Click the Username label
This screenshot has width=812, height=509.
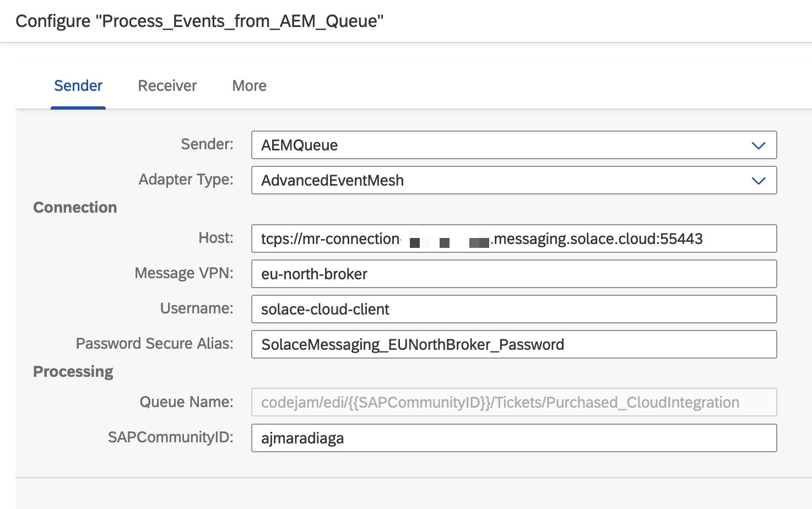coord(197,308)
